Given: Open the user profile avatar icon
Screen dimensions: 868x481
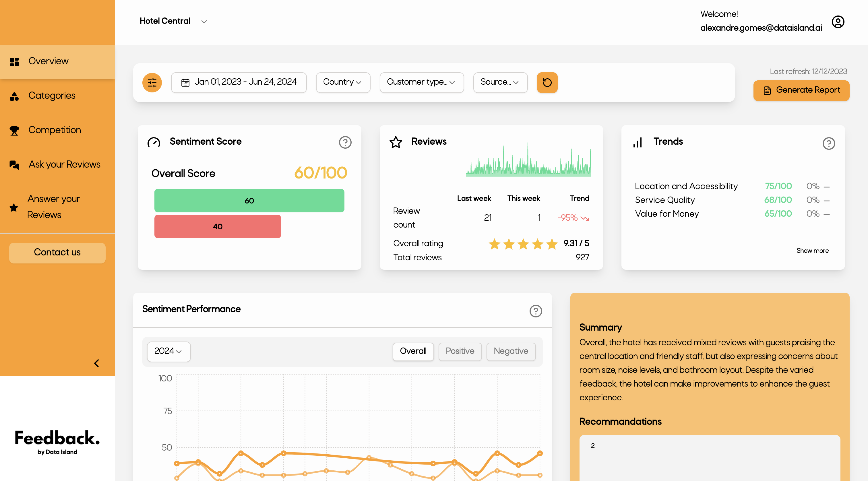Looking at the screenshot, I should coord(838,22).
